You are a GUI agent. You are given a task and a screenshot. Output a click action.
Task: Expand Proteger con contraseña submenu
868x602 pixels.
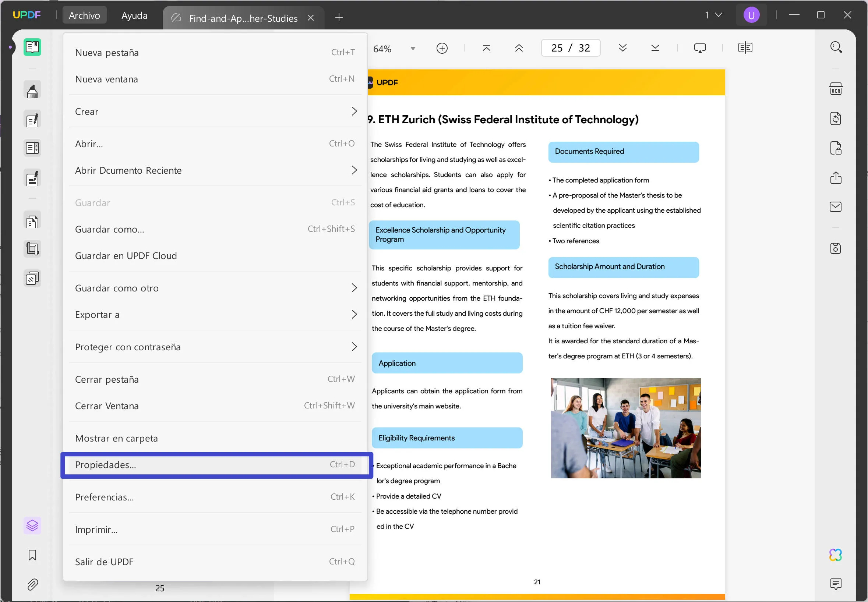(x=216, y=347)
